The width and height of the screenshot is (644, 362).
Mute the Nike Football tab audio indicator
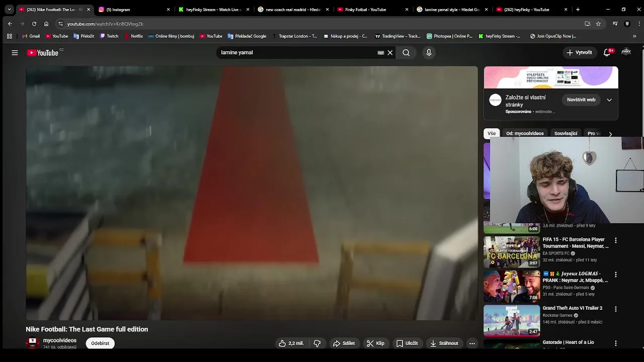point(80,10)
